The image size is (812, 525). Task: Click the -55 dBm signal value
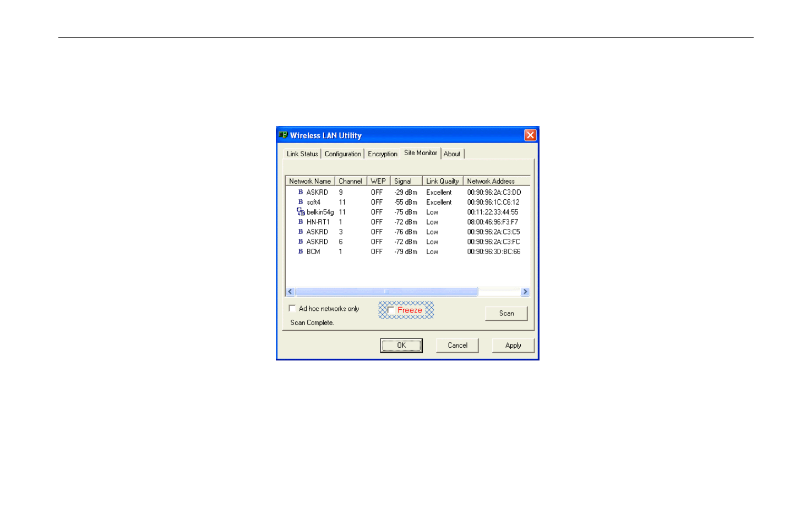pos(406,203)
